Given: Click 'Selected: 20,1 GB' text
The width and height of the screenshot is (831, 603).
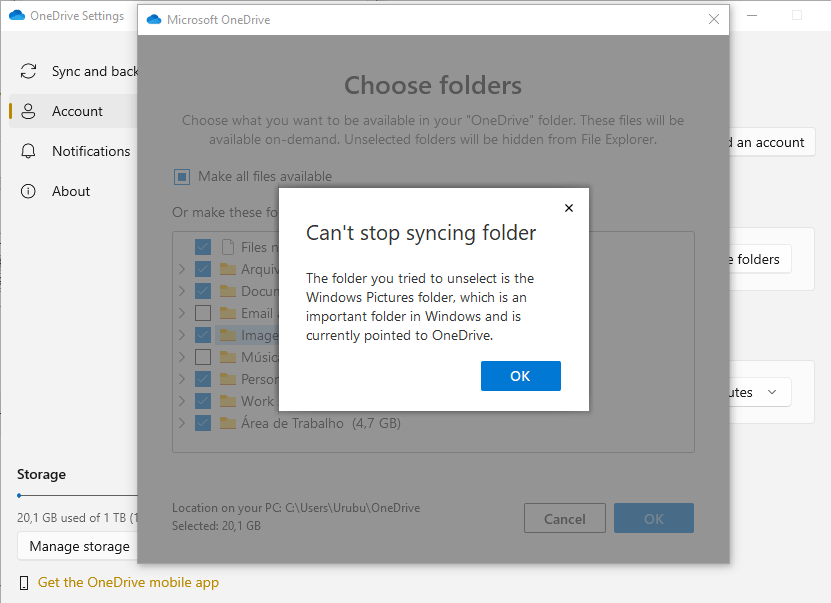Looking at the screenshot, I should coord(216,526).
